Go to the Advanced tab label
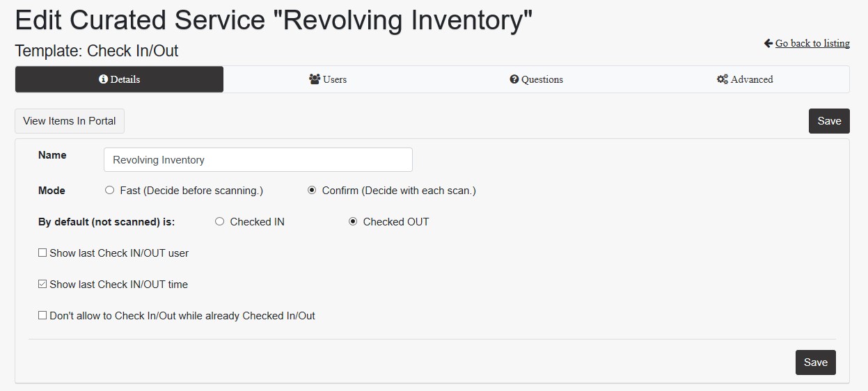The width and height of the screenshot is (868, 391). pos(752,79)
